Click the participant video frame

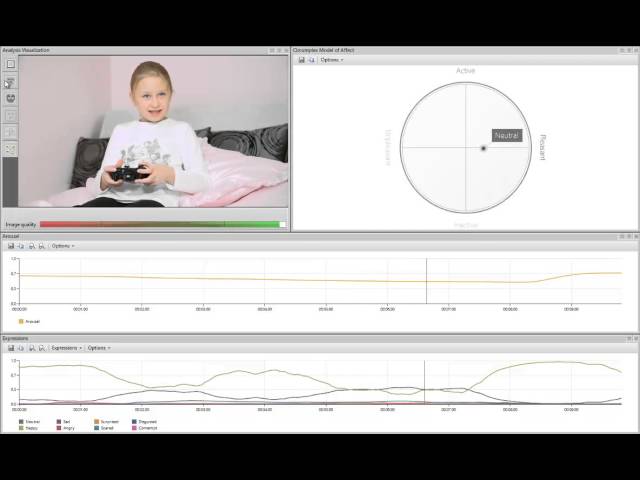(153, 131)
